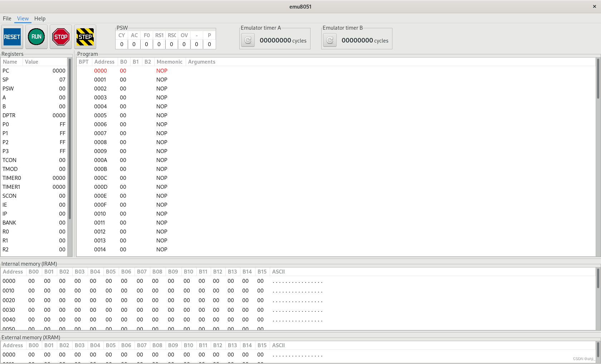Viewport: 601px width, 364px height.
Task: Select the NOP at address 000F
Action: [x=162, y=205]
